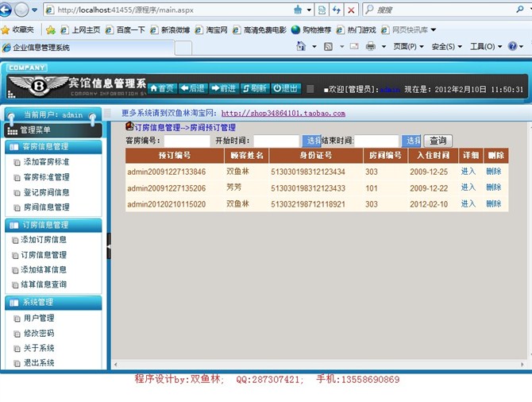The width and height of the screenshot is (532, 402).
Task: Open 登记房间信息 in sidebar
Action: coord(47,192)
